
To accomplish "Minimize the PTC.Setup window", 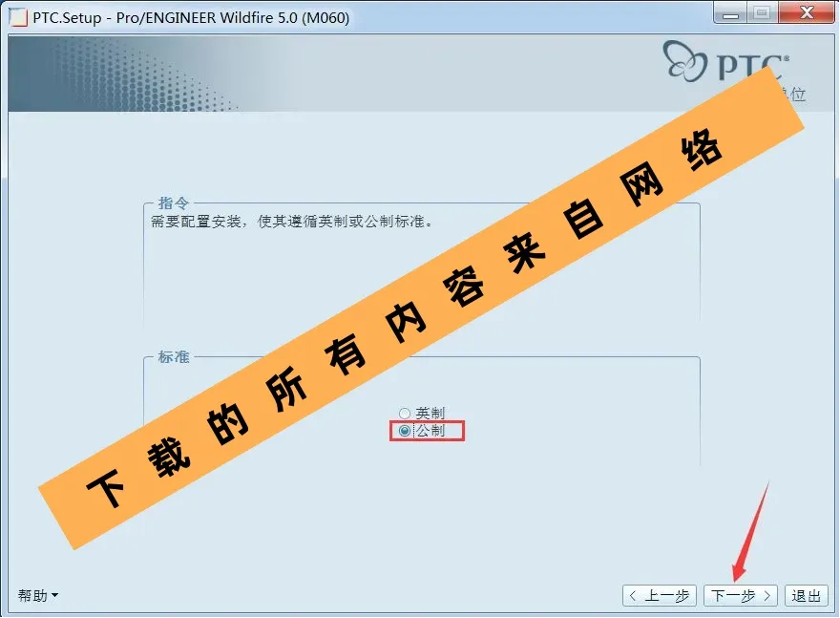I will tap(731, 12).
